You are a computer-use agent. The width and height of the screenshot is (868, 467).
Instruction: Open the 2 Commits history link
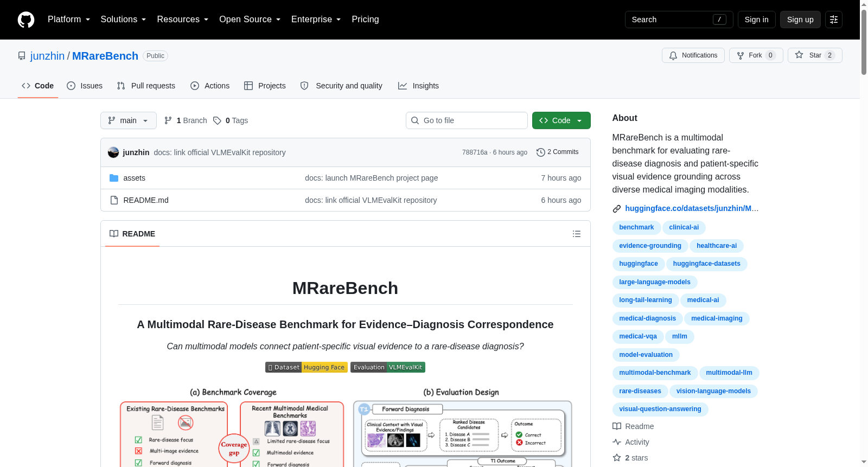point(557,152)
